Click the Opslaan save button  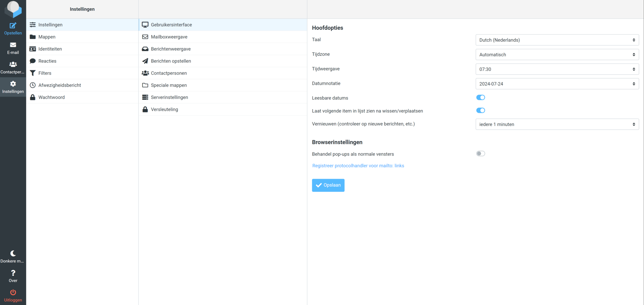(328, 185)
